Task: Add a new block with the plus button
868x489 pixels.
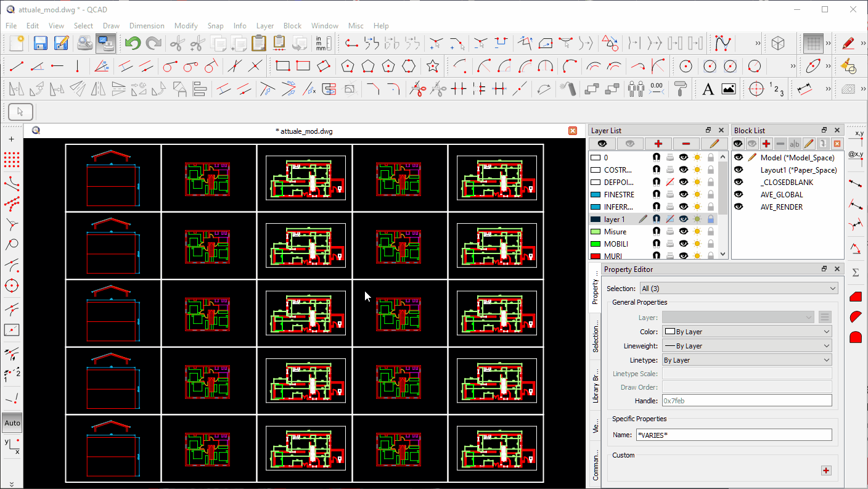Action: 766,144
